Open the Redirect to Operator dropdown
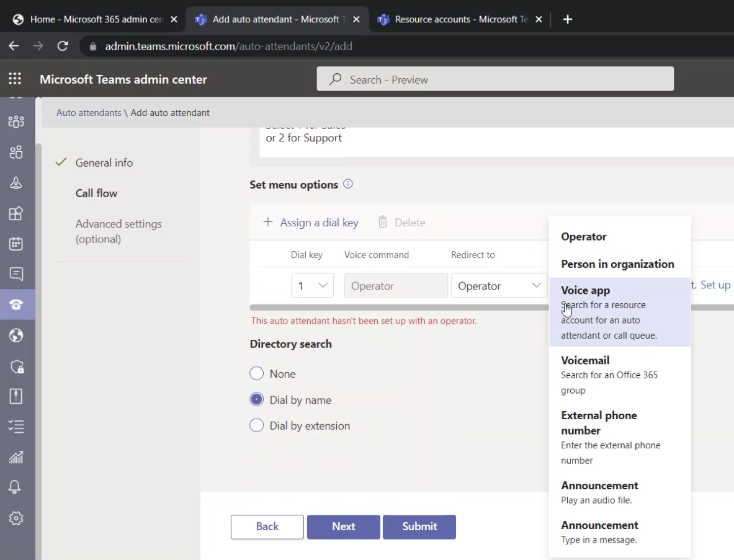Image resolution: width=734 pixels, height=560 pixels. tap(499, 285)
